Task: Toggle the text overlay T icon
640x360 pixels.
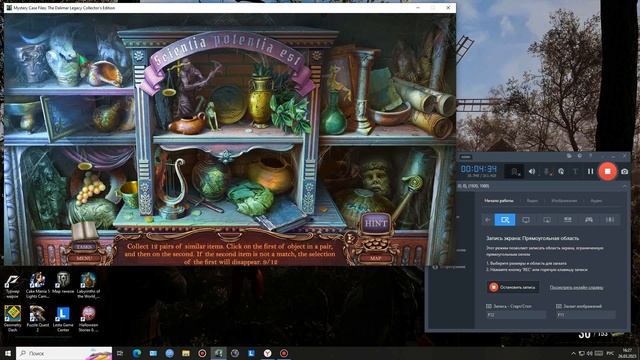Action: [576, 172]
